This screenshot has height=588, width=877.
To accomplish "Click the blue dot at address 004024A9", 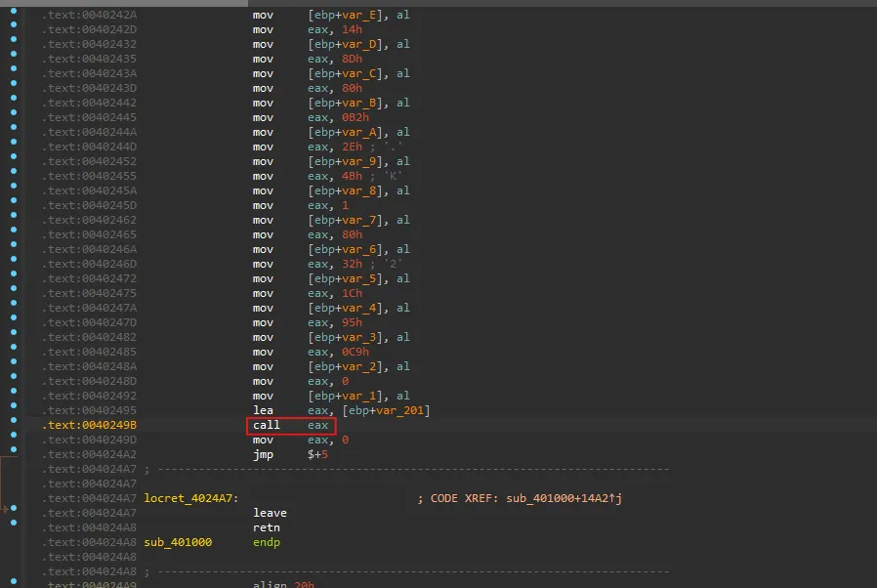I will [x=14, y=583].
